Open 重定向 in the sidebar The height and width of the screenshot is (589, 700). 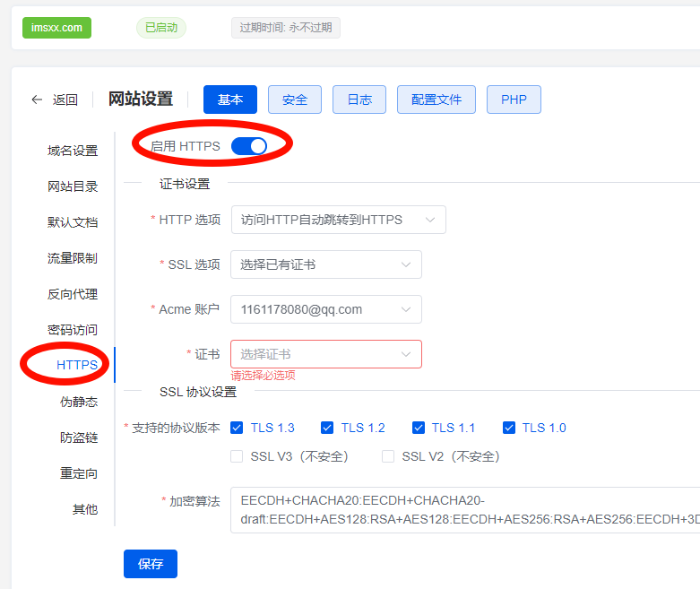pos(79,473)
